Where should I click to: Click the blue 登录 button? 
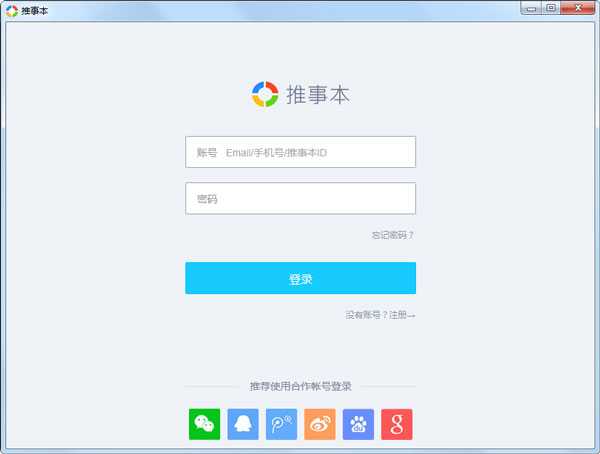pos(300,278)
